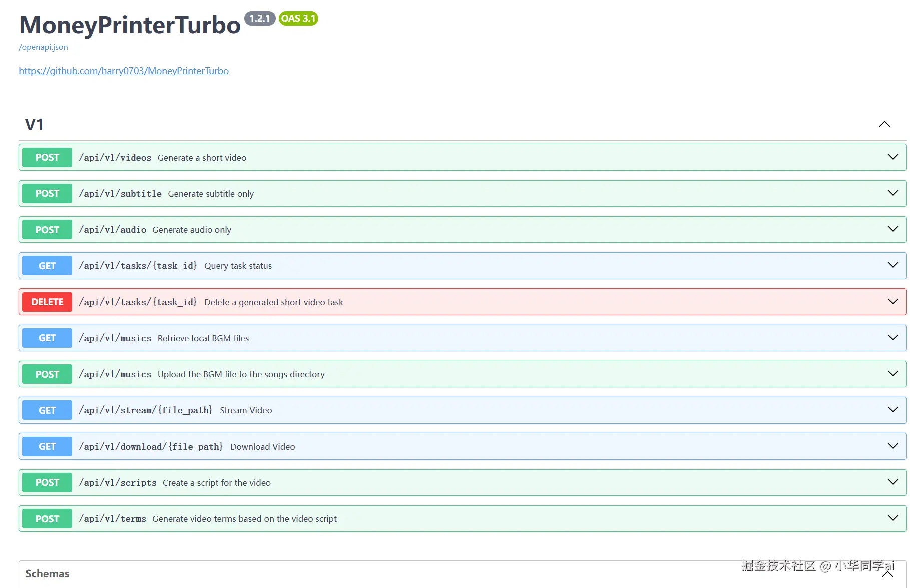Click the 'Query task status' description

click(238, 266)
